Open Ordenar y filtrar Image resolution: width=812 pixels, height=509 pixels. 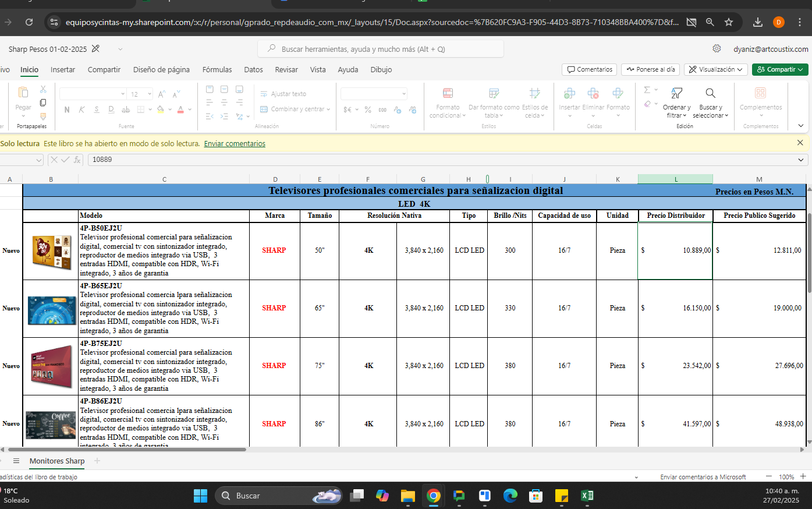point(676,102)
